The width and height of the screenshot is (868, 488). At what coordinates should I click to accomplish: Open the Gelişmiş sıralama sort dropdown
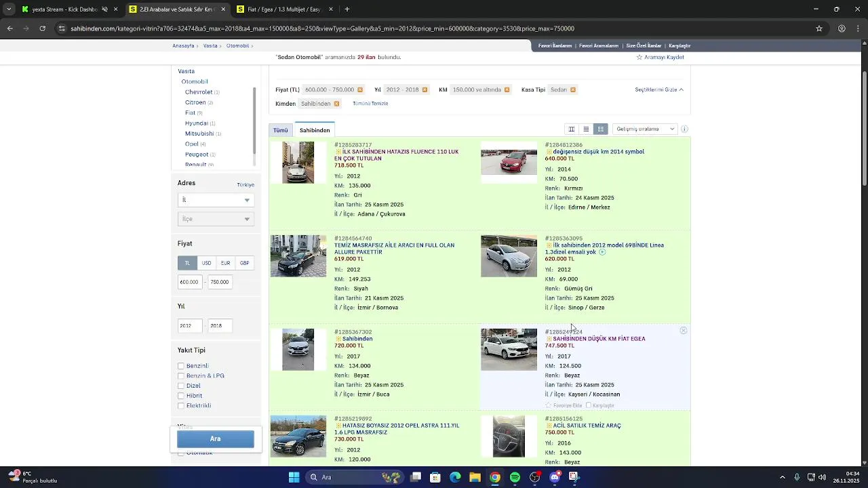[x=645, y=129]
